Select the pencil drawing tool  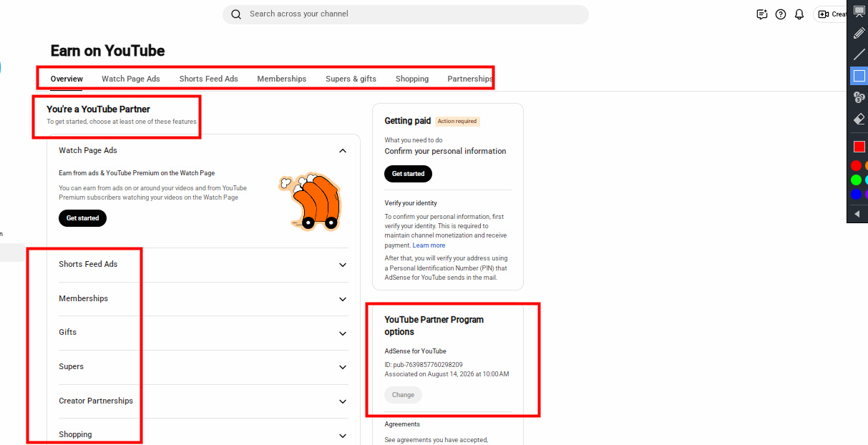tap(859, 33)
